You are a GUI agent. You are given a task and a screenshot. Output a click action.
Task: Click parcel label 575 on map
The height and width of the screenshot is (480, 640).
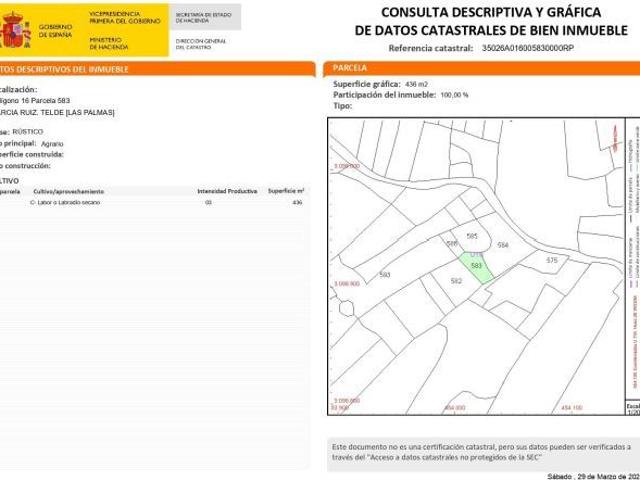552,260
